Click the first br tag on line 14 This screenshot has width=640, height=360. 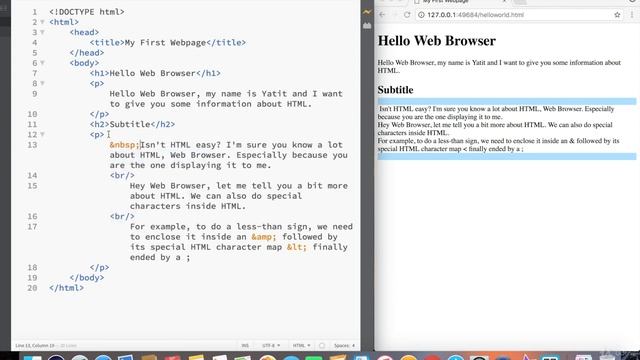[122, 176]
